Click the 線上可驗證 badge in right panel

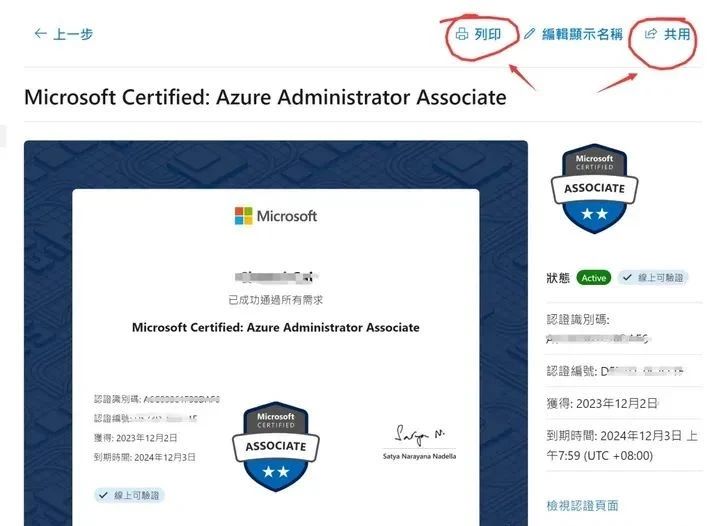[x=653, y=278]
